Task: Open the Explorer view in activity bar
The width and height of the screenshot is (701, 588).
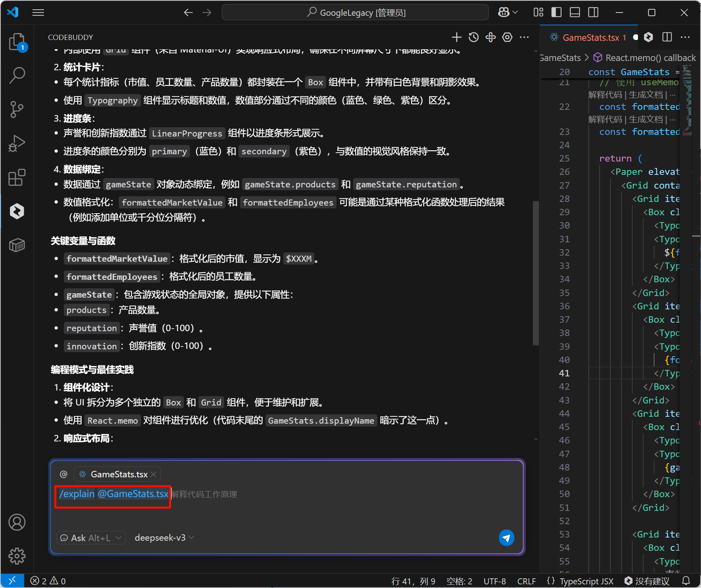Action: click(17, 42)
